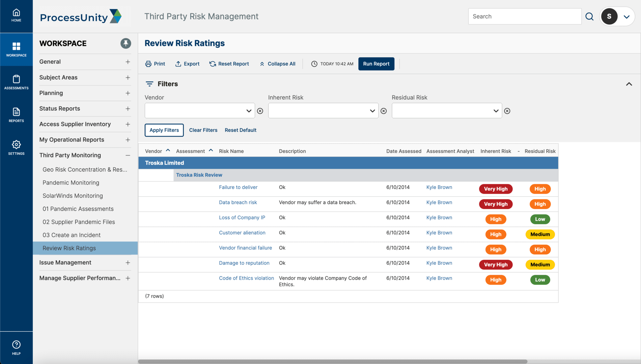641x364 pixels.
Task: Clear the Vendor filter with x icon
Action: click(x=260, y=111)
